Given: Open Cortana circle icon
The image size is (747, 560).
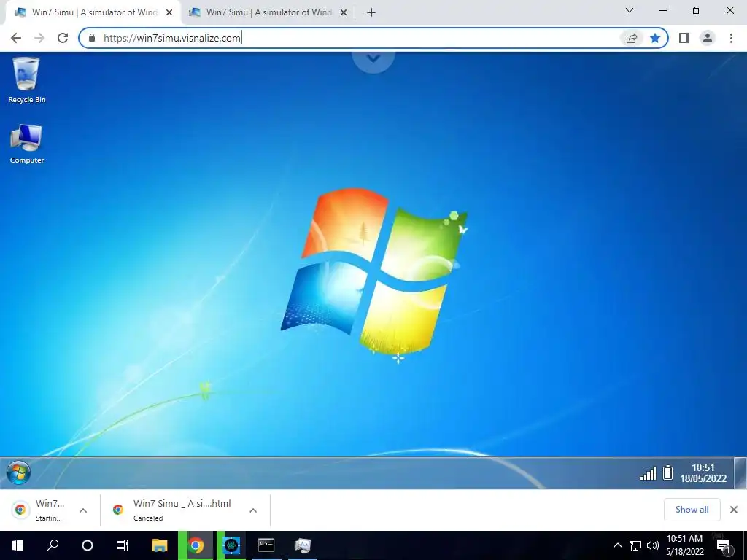Looking at the screenshot, I should pos(88,545).
